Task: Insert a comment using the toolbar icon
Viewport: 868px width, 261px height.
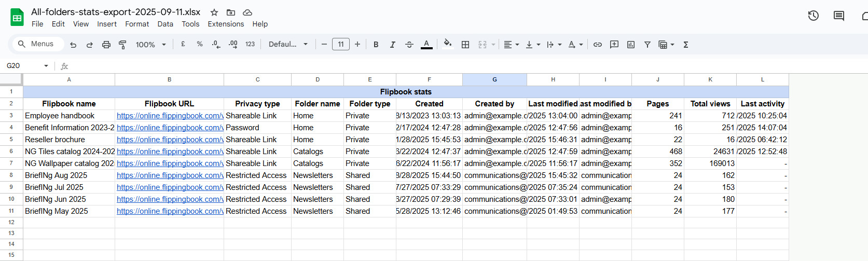Action: coord(614,45)
